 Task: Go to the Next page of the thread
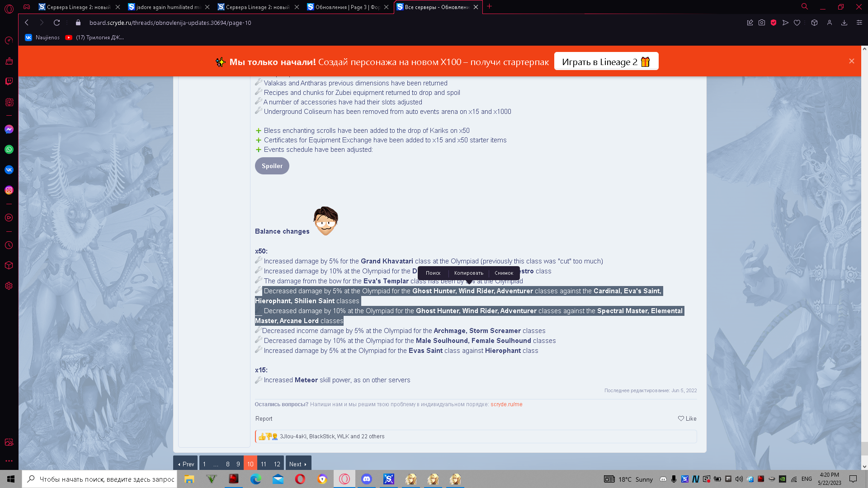(x=298, y=464)
